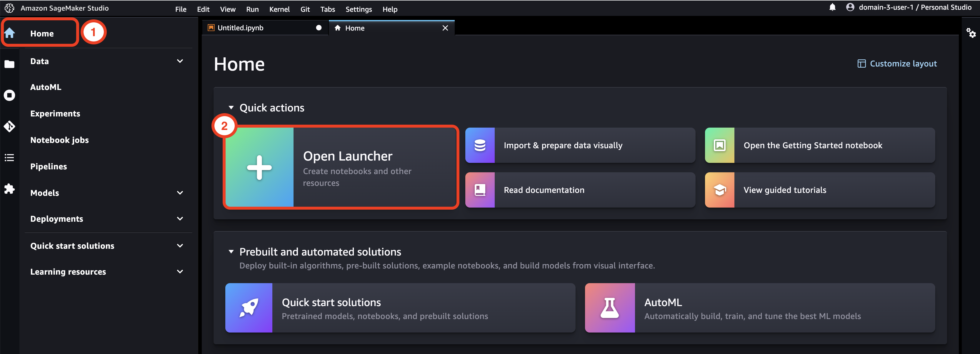This screenshot has width=980, height=354.
Task: Click the Home house icon in sidebar
Action: click(9, 33)
